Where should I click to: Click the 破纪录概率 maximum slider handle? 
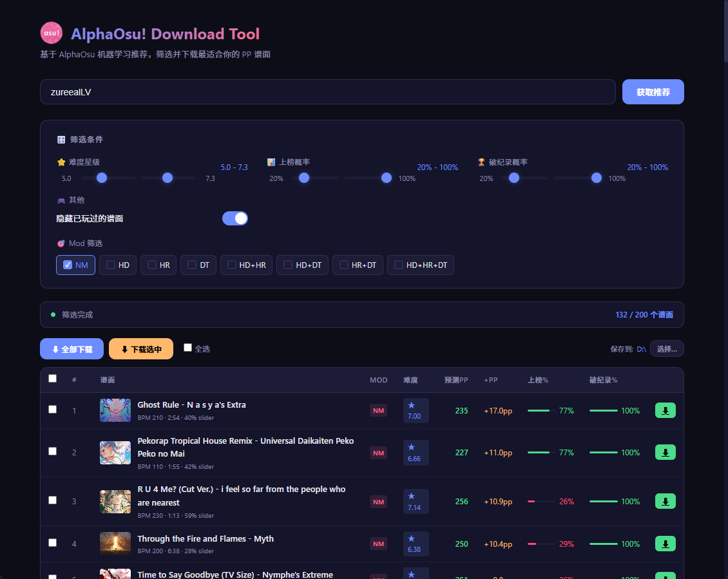(x=597, y=178)
